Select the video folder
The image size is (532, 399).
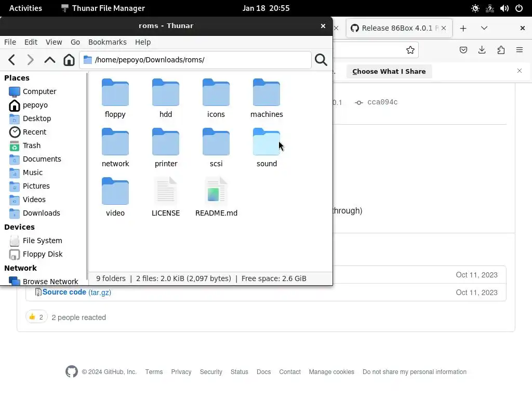[115, 197]
